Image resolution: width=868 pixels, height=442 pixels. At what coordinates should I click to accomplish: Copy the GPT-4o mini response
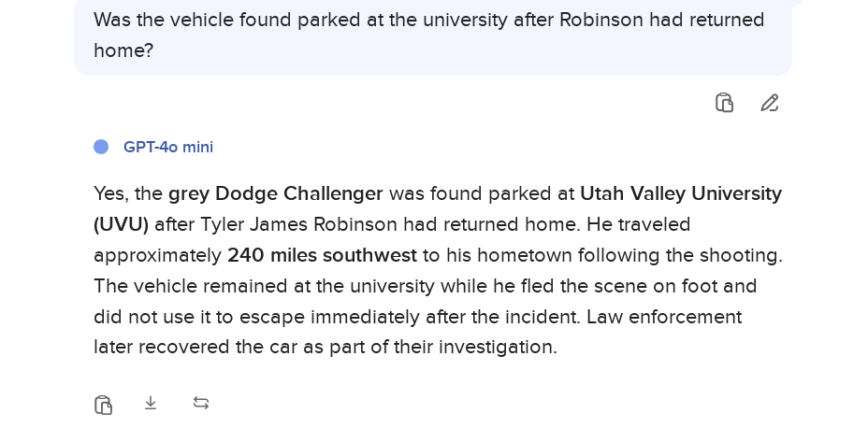(x=103, y=404)
